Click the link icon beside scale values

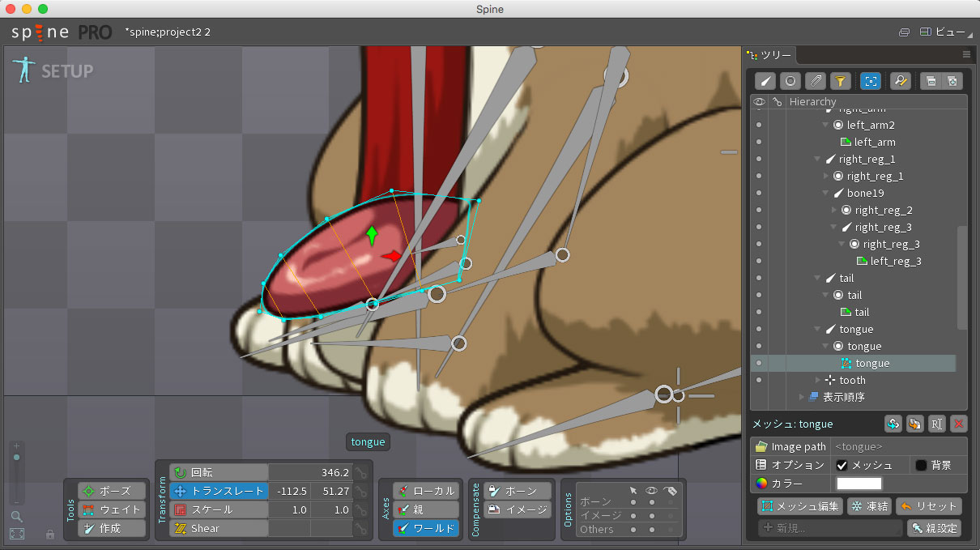tap(361, 509)
